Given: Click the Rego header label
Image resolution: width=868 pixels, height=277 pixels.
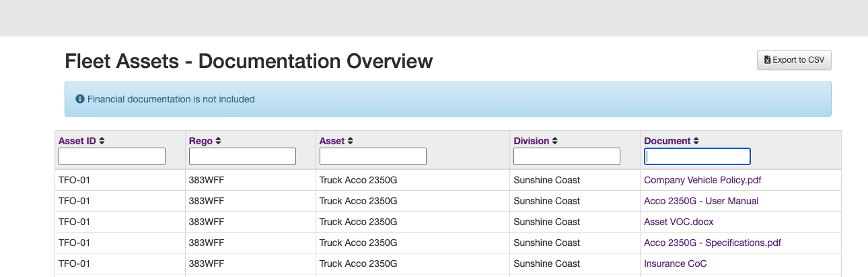Looking at the screenshot, I should tap(201, 141).
